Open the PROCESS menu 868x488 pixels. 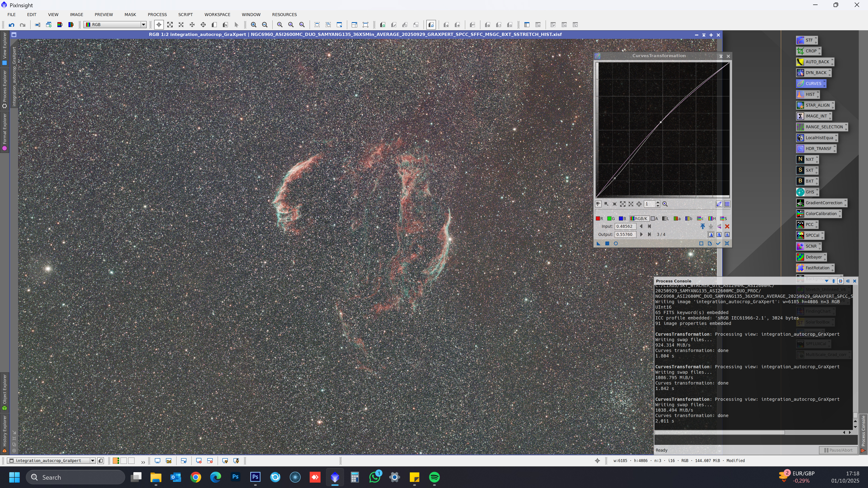coord(157,14)
